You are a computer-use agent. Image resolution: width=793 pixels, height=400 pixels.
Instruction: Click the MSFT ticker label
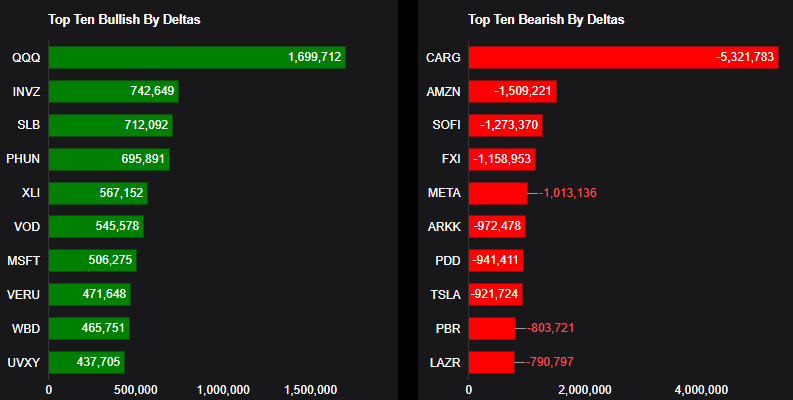tap(24, 260)
